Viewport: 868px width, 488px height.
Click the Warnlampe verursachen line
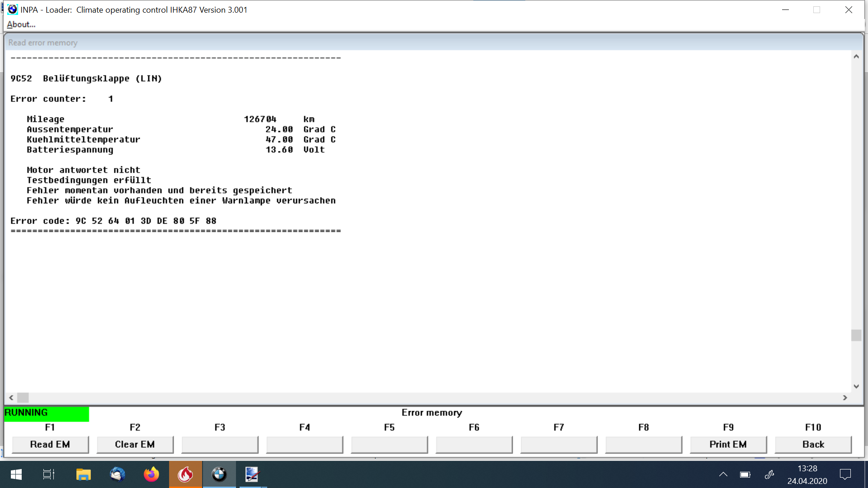181,201
